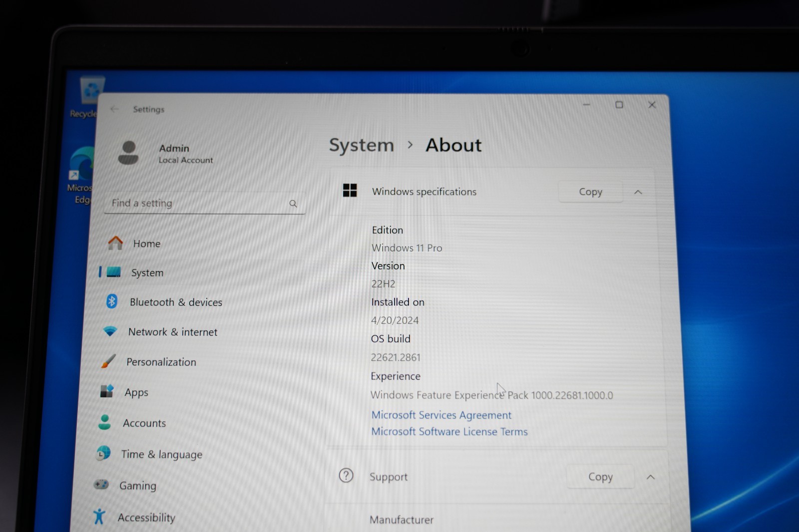The image size is (799, 532).
Task: Copy the Windows specifications
Action: tap(590, 192)
